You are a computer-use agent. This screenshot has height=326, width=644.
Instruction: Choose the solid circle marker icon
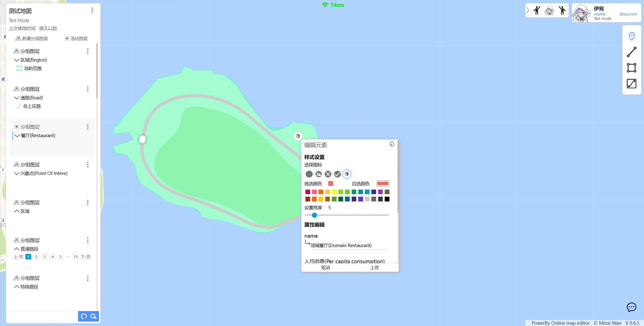[x=309, y=174]
